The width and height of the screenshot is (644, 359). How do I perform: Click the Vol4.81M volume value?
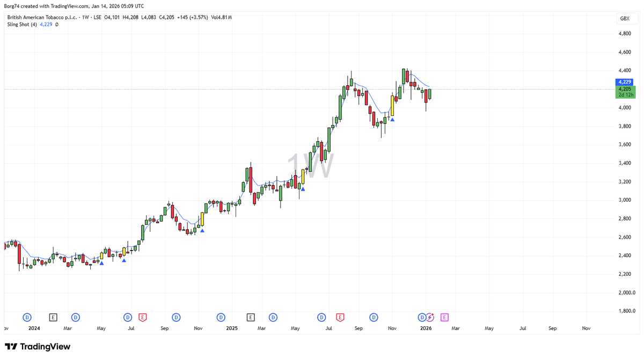pyautogui.click(x=223, y=17)
